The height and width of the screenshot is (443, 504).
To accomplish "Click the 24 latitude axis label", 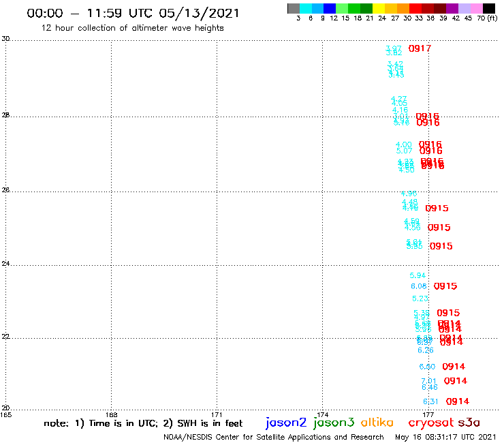I will (5, 264).
